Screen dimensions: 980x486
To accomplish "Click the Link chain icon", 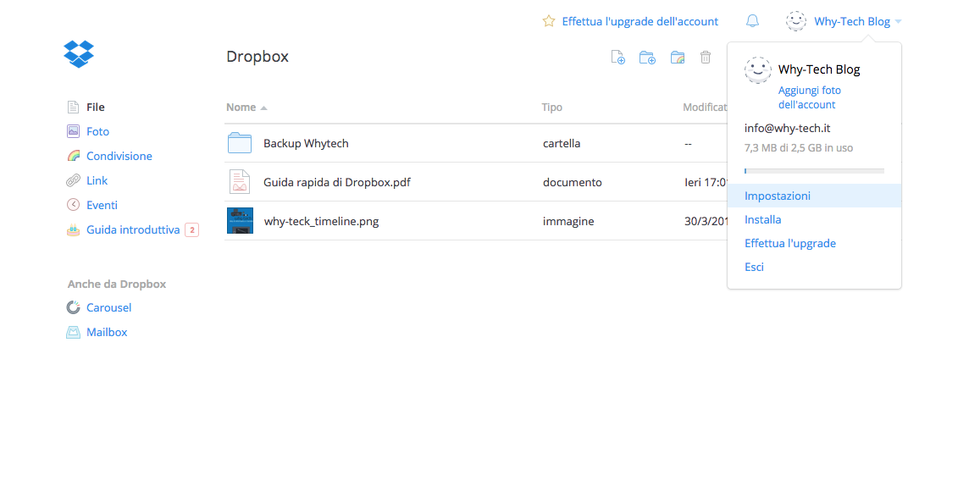I will [73, 180].
